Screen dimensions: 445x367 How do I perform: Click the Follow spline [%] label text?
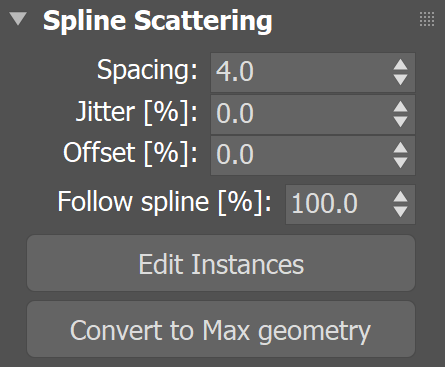[x=165, y=202]
